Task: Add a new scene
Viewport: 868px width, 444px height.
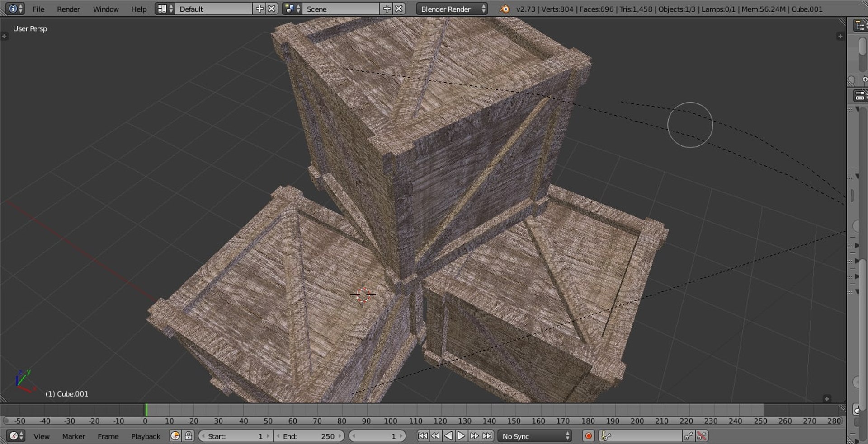Action: 387,9
